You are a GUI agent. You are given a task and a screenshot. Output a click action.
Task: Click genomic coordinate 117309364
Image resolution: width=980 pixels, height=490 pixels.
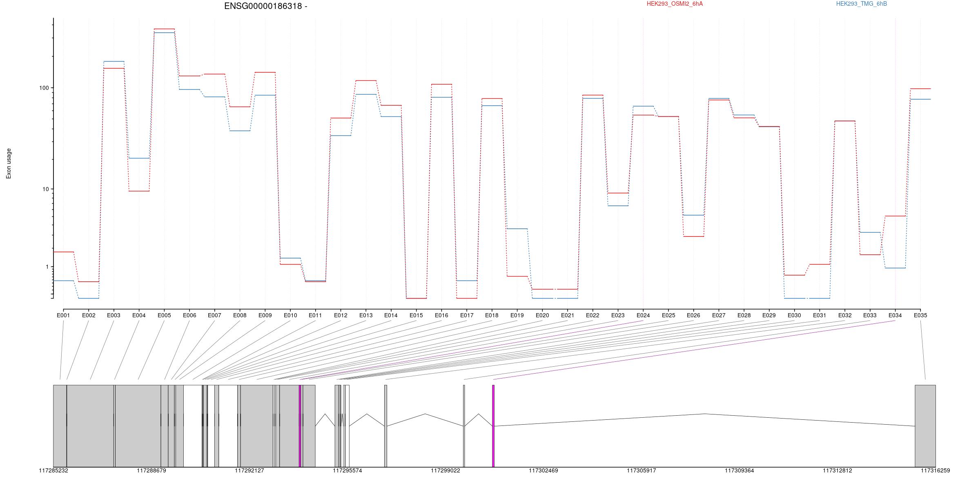[x=739, y=470]
